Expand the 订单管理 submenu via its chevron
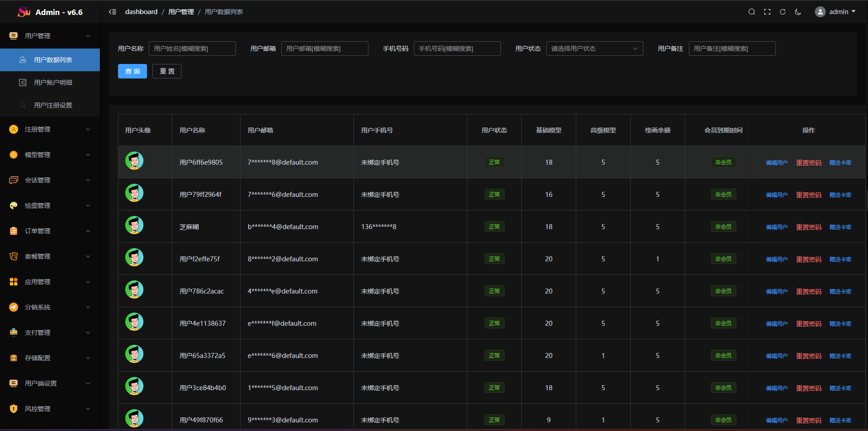The width and height of the screenshot is (868, 431). pos(88,231)
